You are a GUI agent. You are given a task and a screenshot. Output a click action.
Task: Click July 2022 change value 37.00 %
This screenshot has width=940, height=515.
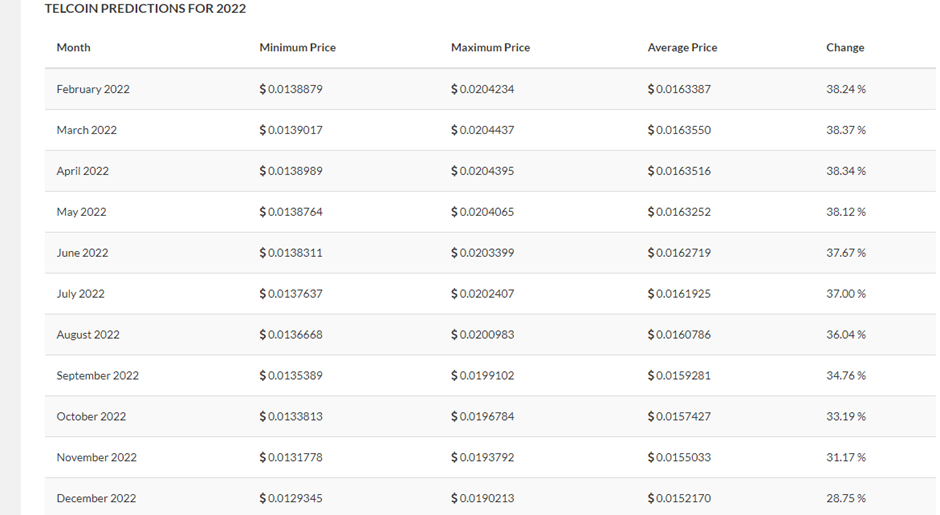846,294
